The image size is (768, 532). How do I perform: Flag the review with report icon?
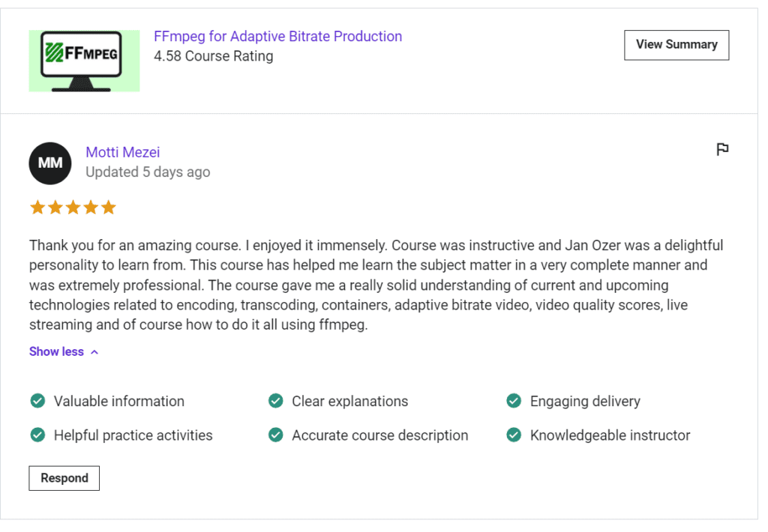click(x=722, y=149)
